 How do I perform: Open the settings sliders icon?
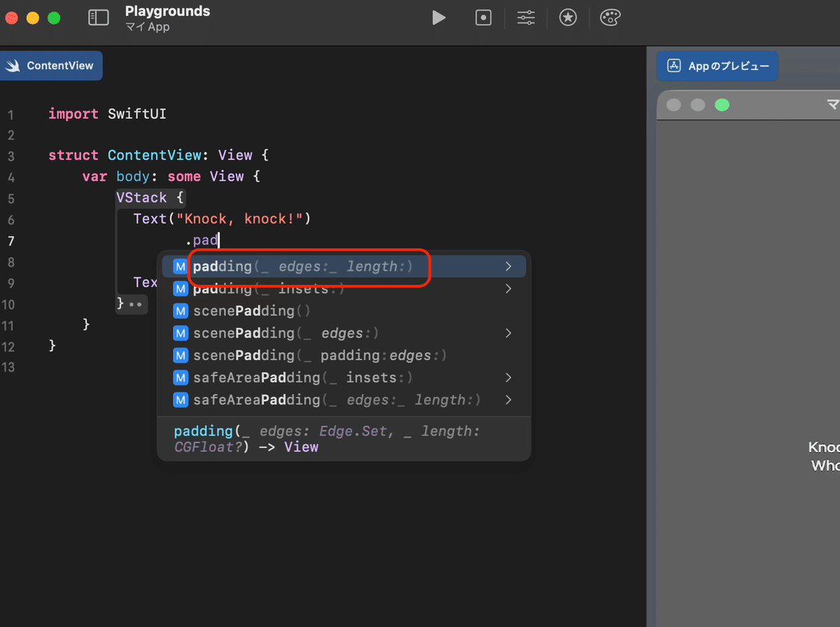click(x=526, y=17)
